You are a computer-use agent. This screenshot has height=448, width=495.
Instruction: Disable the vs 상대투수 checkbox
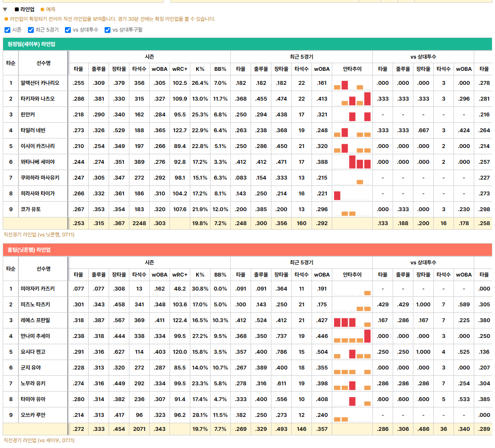click(68, 30)
